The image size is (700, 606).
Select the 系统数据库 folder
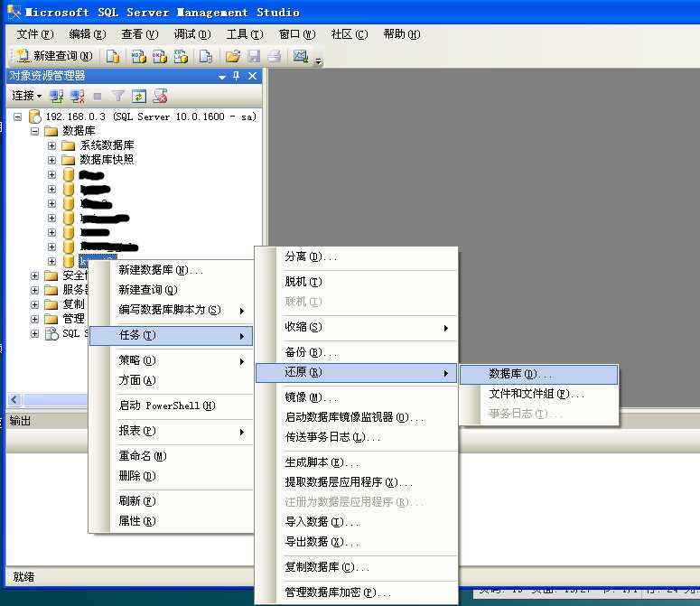click(107, 145)
